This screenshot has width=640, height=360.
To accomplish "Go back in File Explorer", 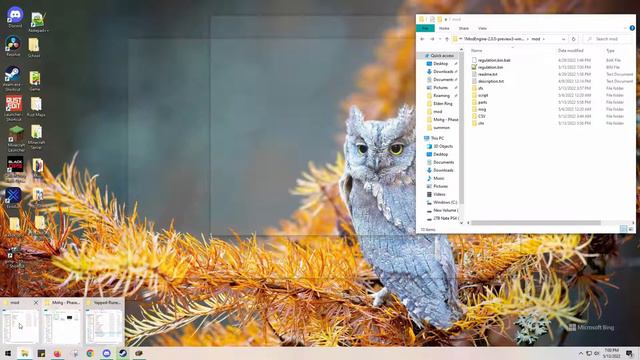I will click(x=422, y=39).
